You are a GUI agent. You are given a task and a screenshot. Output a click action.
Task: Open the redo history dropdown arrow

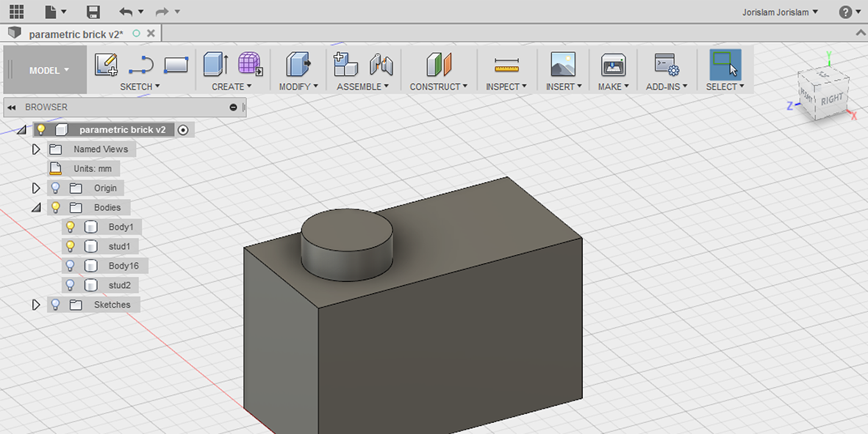pos(177,12)
